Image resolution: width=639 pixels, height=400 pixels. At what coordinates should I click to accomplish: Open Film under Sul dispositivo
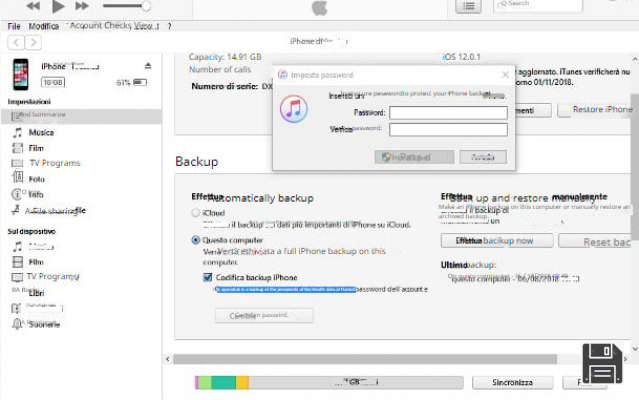tap(36, 262)
